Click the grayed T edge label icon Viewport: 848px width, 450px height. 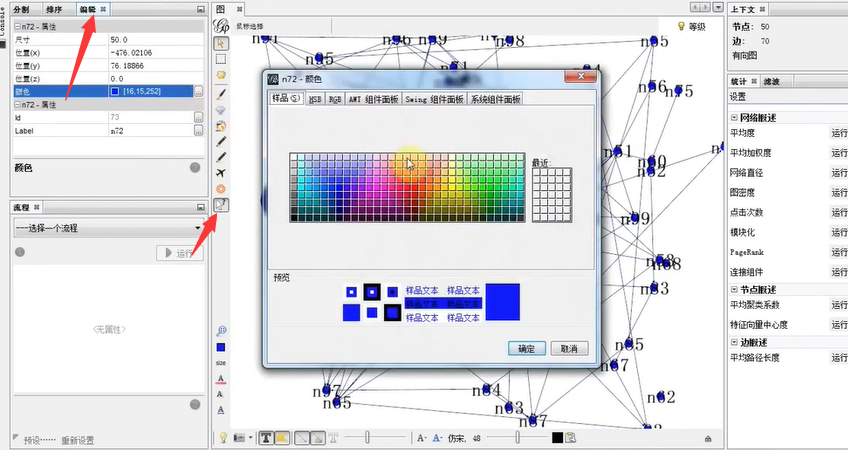(334, 438)
